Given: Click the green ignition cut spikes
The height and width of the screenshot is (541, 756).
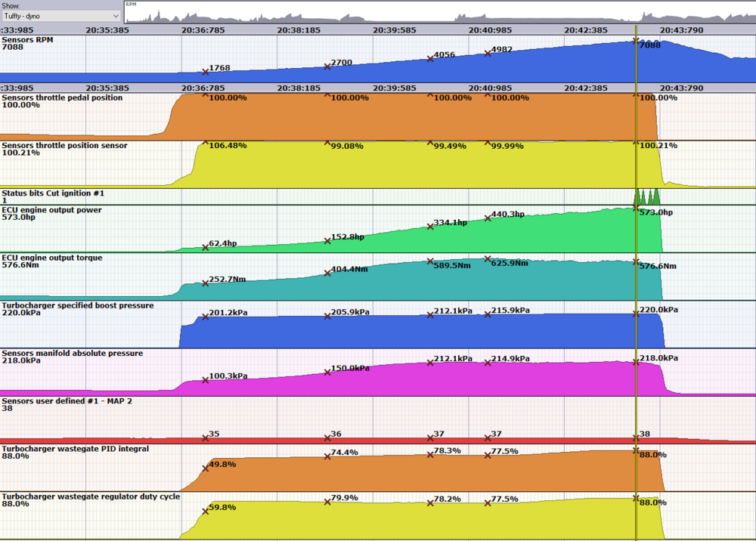Looking at the screenshot, I should (647, 196).
